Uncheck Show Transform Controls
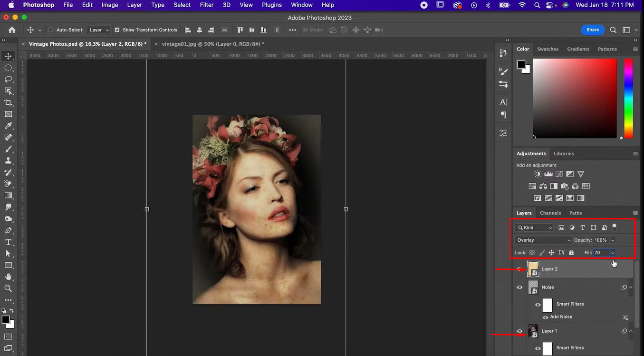Screen dimensions: 644x356 coord(117,30)
